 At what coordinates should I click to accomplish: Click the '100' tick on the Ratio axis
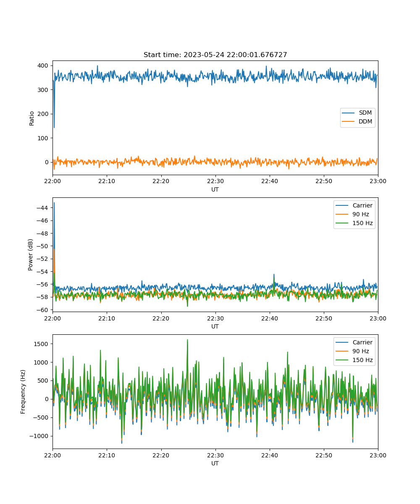(44, 138)
